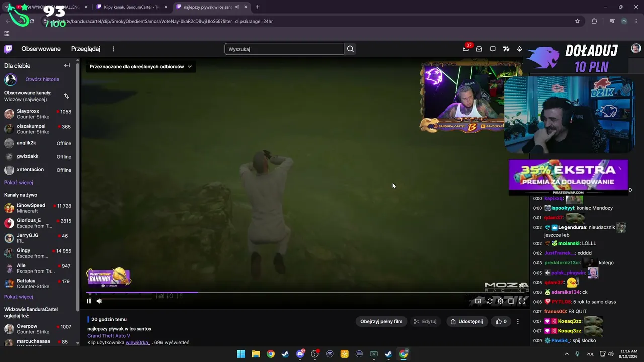The height and width of the screenshot is (362, 644).
Task: Open clip settings gear icon
Action: (500, 301)
